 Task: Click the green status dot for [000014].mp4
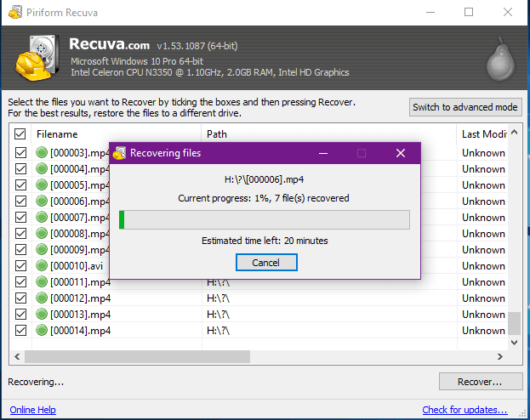42,330
